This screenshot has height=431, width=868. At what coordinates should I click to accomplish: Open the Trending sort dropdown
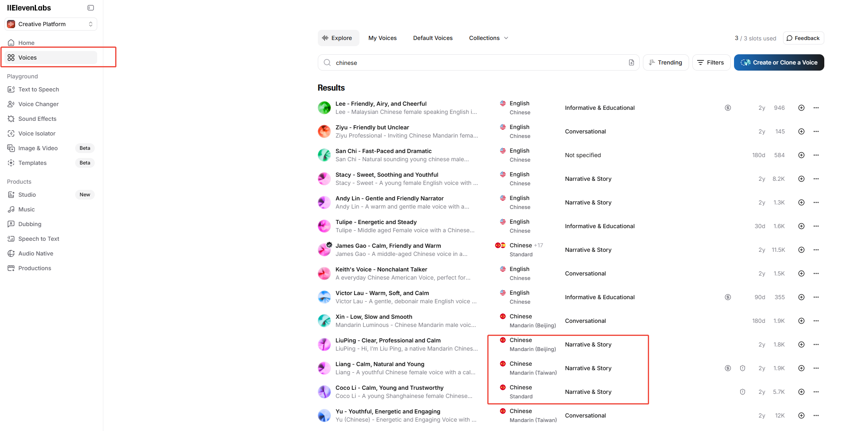[665, 62]
